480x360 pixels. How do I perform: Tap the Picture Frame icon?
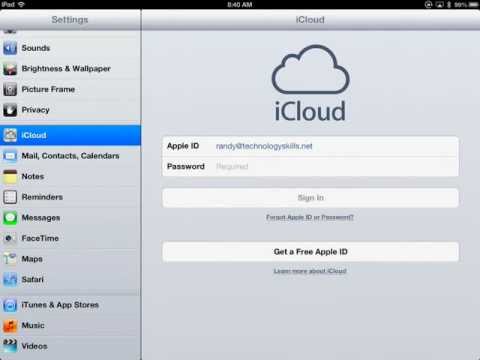(x=10, y=89)
